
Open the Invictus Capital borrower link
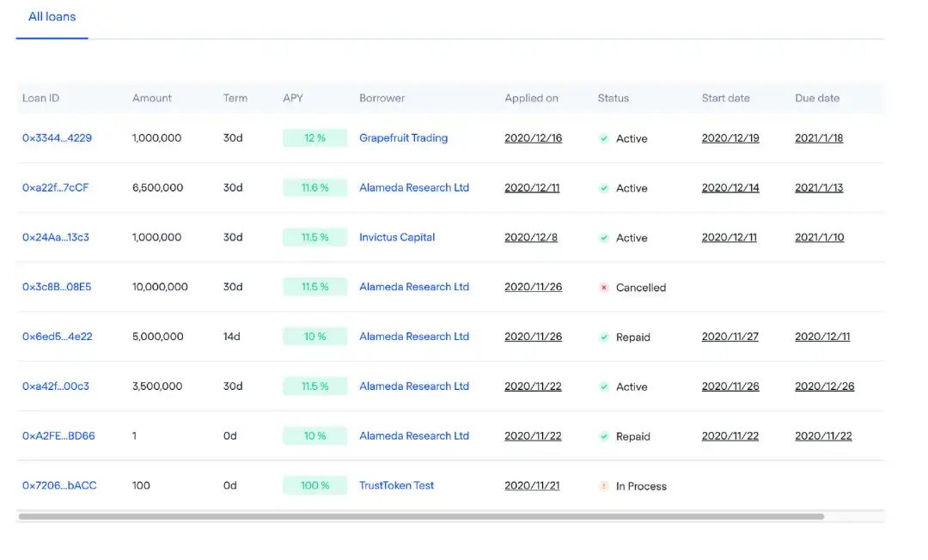click(397, 237)
